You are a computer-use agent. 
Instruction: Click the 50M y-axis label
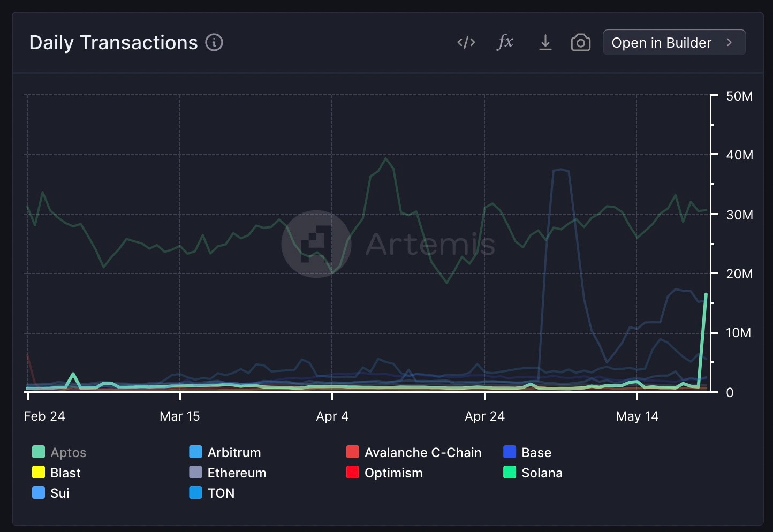coord(739,96)
